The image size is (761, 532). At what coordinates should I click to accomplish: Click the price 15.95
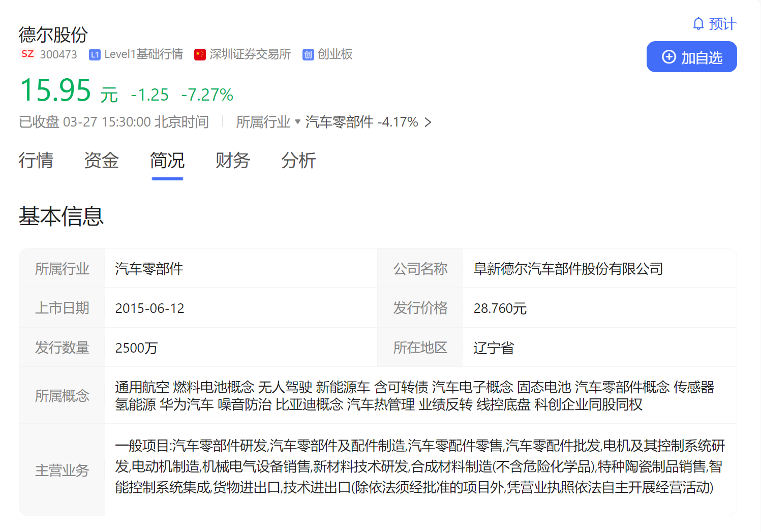point(55,90)
